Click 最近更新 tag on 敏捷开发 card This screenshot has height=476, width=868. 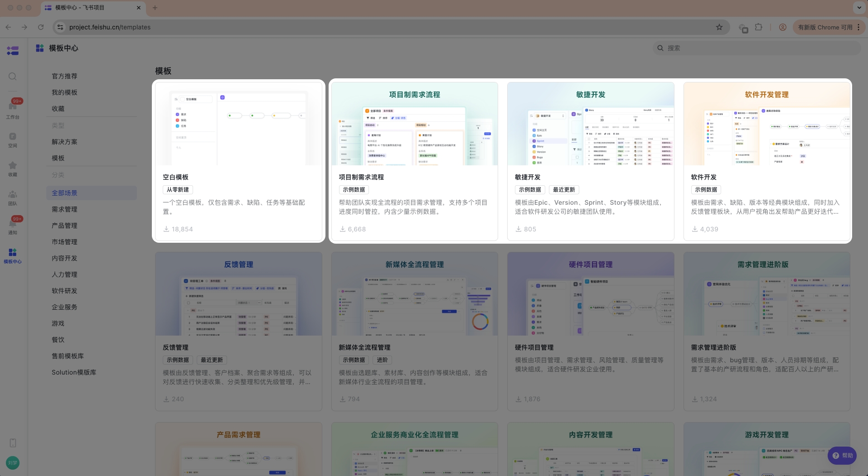pos(564,190)
